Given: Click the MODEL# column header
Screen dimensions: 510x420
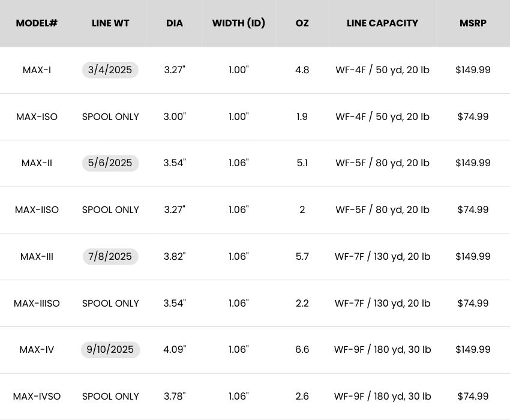Looking at the screenshot, I should 37,23.
